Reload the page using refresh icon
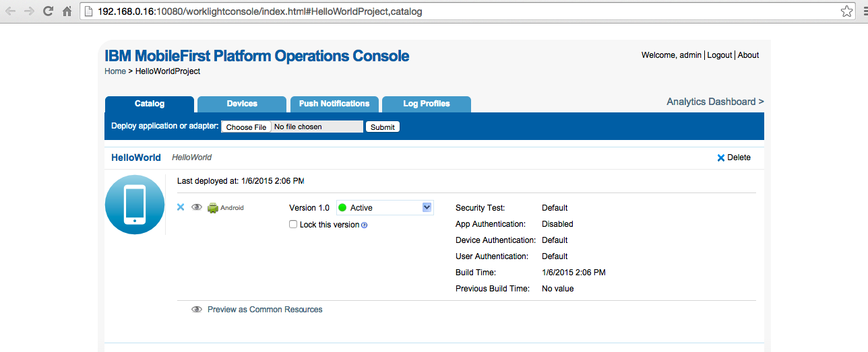Viewport: 868px width, 352px height. [48, 11]
